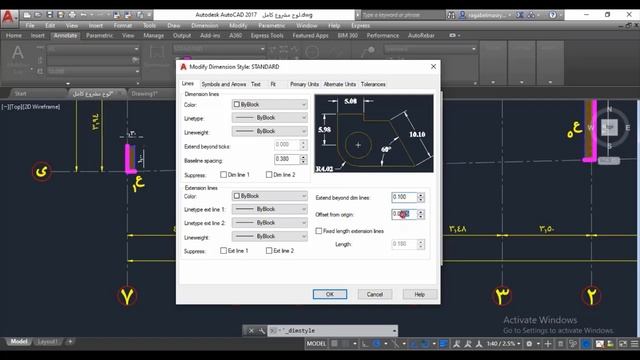Image resolution: width=640 pixels, height=360 pixels.
Task: Click the ViewCube Top face
Action: pos(609,127)
